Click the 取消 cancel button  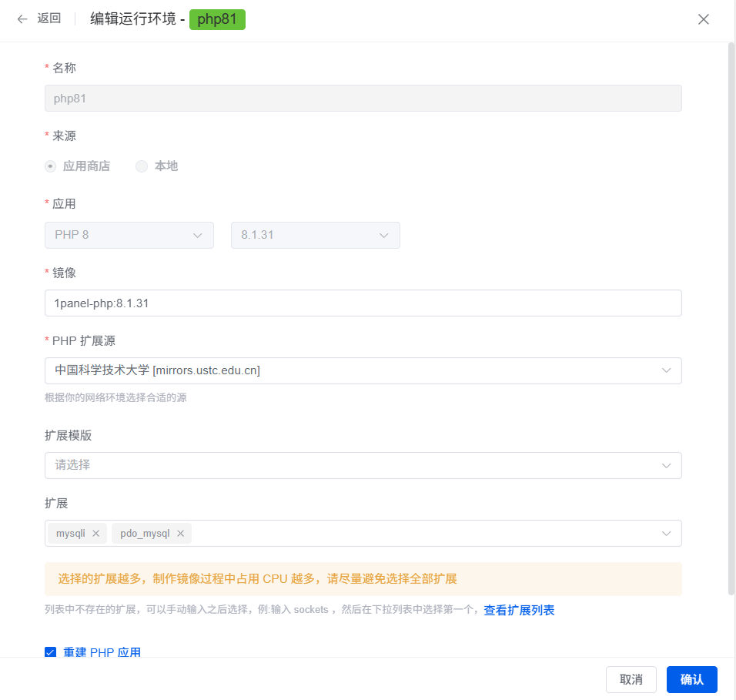coord(631,679)
